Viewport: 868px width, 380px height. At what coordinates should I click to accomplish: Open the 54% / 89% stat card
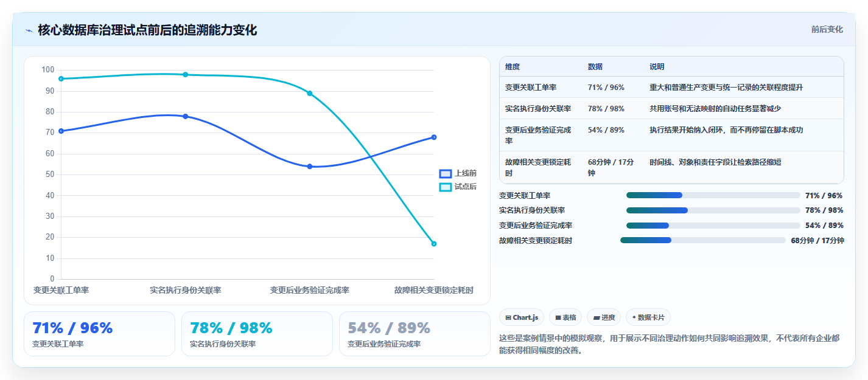point(415,334)
